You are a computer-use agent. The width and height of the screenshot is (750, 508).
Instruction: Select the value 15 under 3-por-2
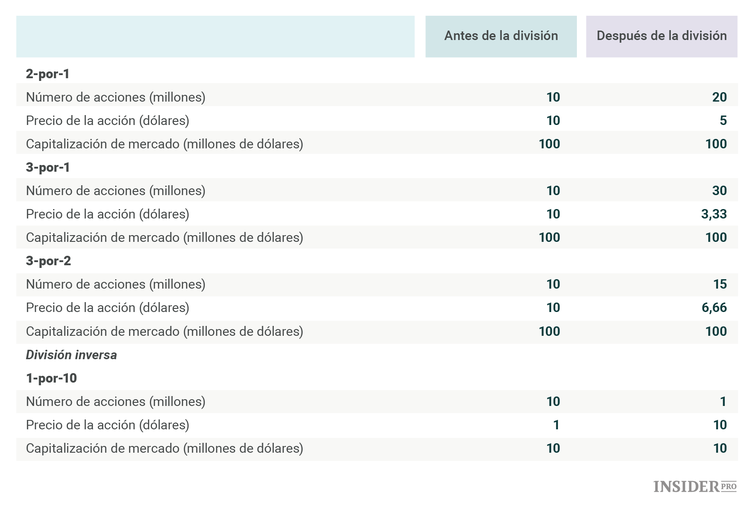(x=719, y=284)
